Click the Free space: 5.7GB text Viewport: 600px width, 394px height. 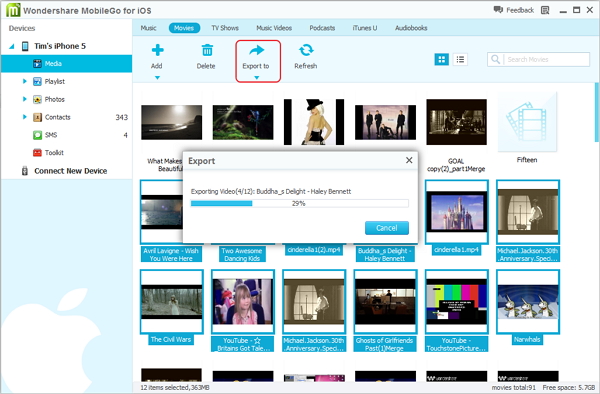569,387
